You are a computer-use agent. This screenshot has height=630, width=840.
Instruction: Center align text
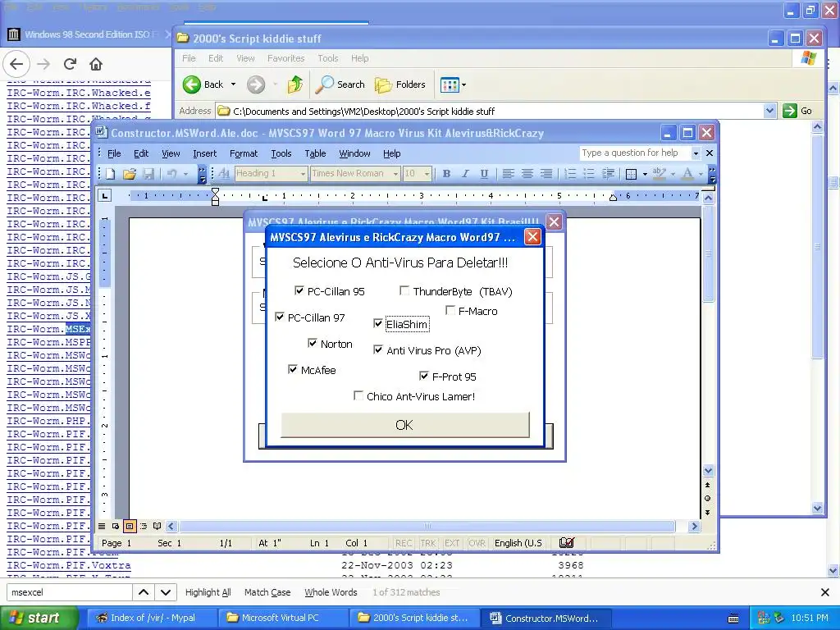click(x=527, y=174)
